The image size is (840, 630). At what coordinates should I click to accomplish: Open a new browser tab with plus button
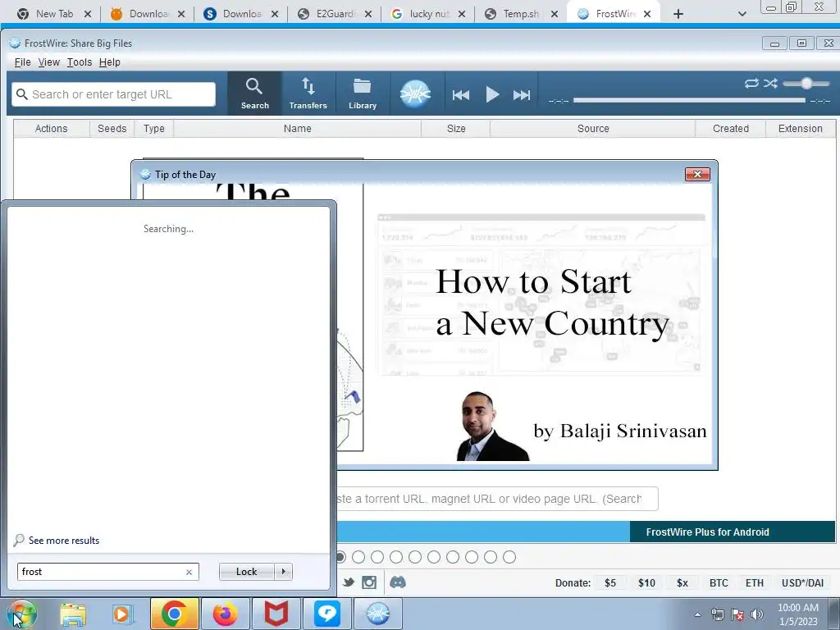678,14
